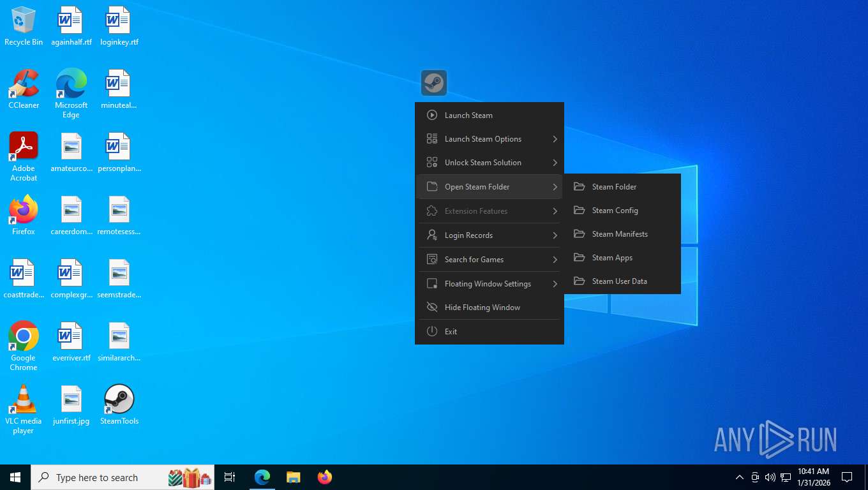Open Task View on the taskbar
The image size is (868, 490).
(230, 477)
